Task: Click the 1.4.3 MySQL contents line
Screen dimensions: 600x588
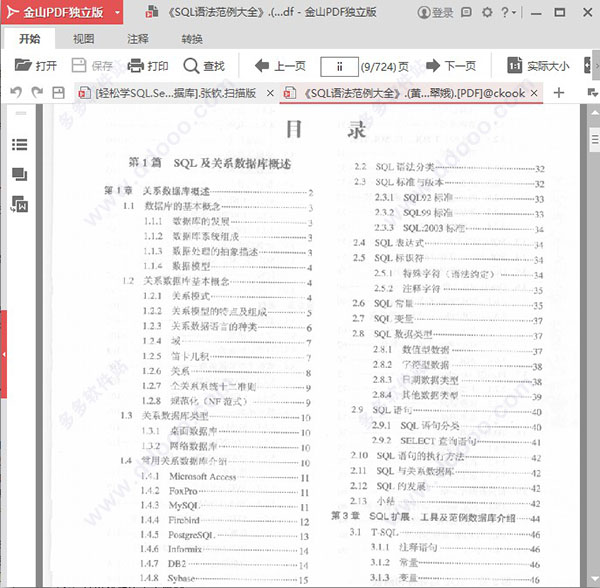Action: pyautogui.click(x=224, y=505)
